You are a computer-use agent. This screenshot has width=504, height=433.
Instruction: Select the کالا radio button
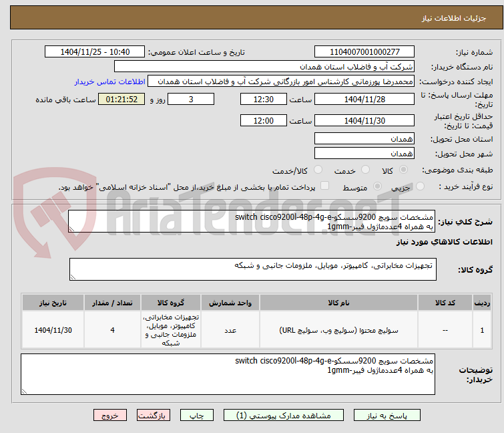tap(403, 170)
